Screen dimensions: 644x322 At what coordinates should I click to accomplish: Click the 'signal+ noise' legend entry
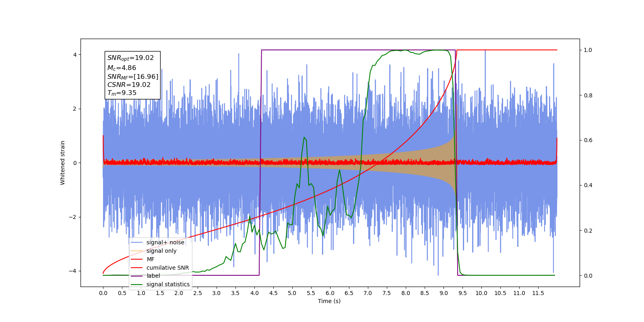[157, 242]
